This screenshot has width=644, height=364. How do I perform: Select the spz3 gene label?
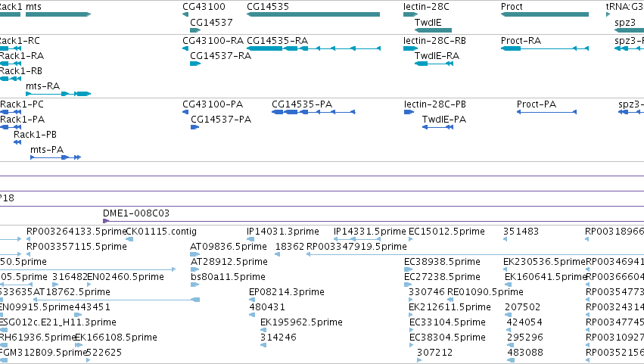coord(624,23)
